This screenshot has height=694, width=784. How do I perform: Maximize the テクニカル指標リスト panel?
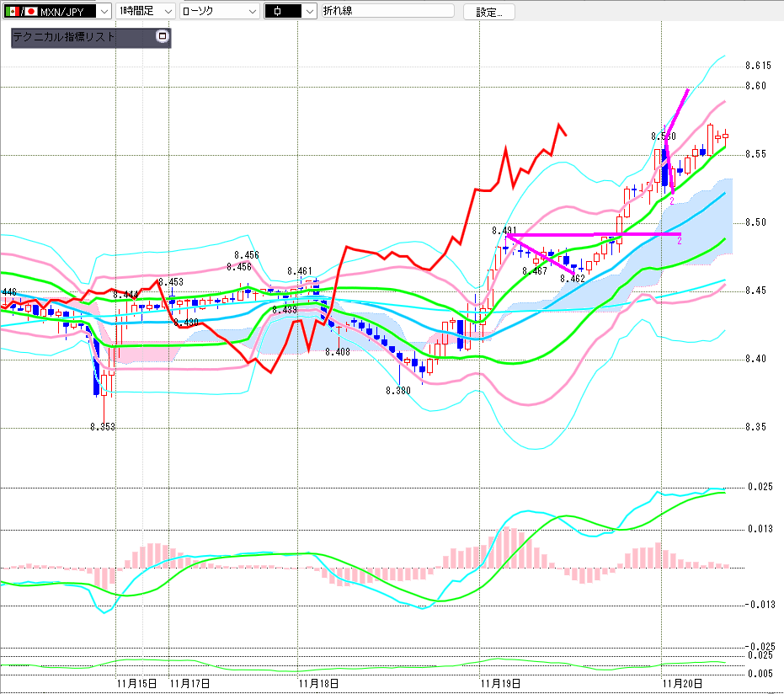(163, 37)
